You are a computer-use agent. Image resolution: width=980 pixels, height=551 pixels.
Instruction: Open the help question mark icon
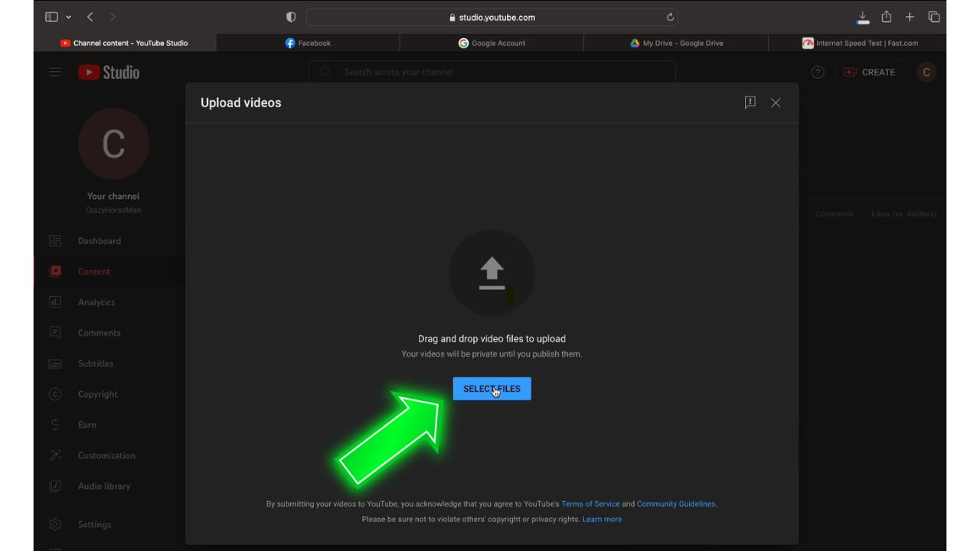click(x=818, y=72)
